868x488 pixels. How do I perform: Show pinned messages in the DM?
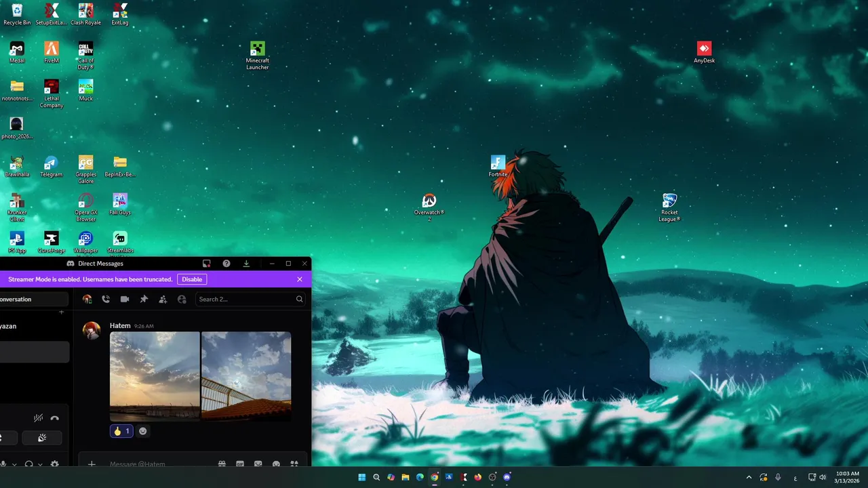(144, 299)
